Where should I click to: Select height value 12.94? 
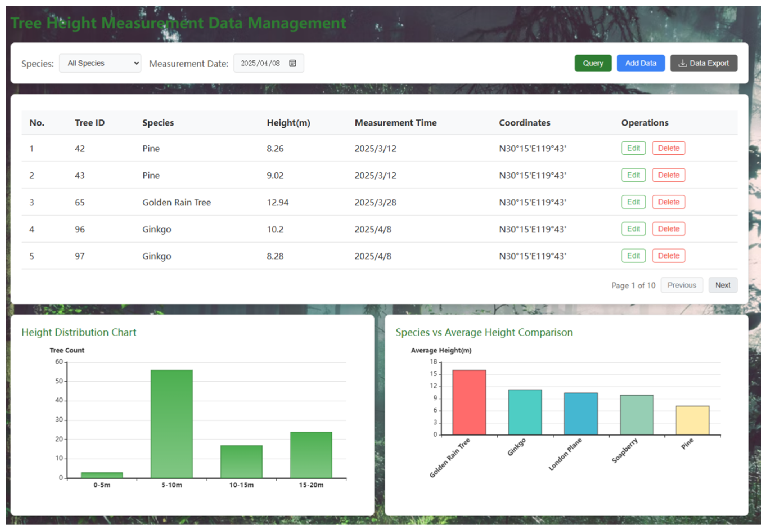[x=278, y=202]
